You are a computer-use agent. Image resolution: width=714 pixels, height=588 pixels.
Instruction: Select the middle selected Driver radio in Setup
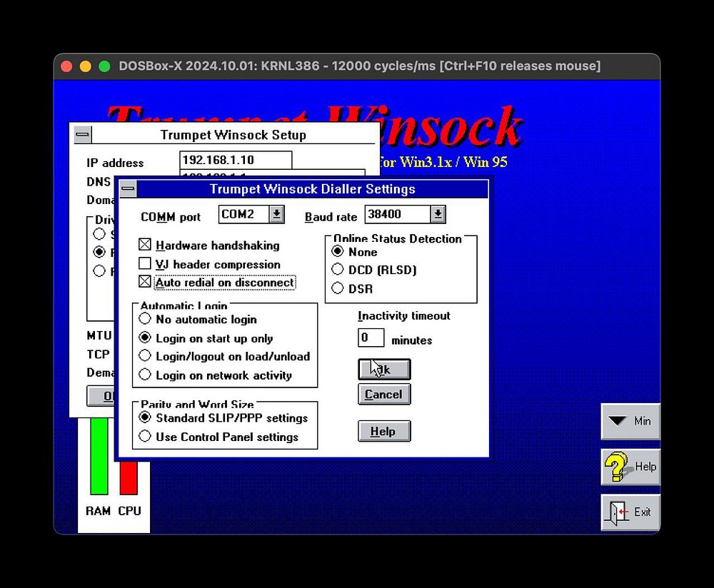pos(99,252)
